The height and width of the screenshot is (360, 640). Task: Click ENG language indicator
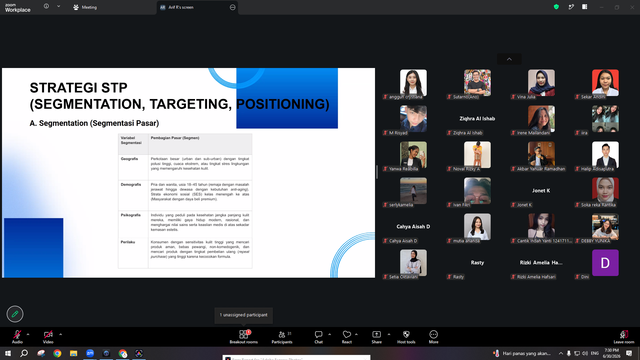595,353
